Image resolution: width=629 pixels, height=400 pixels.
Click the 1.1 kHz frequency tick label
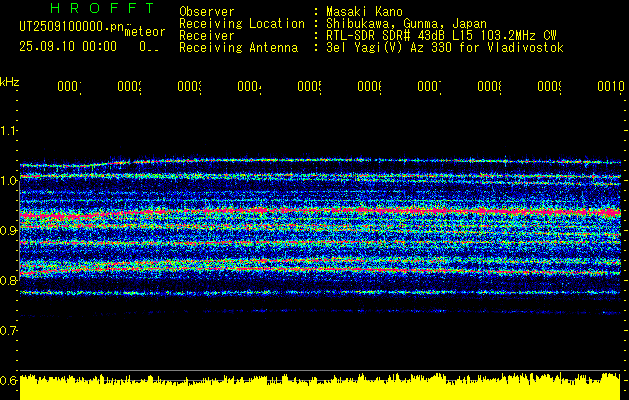[x=9, y=130]
